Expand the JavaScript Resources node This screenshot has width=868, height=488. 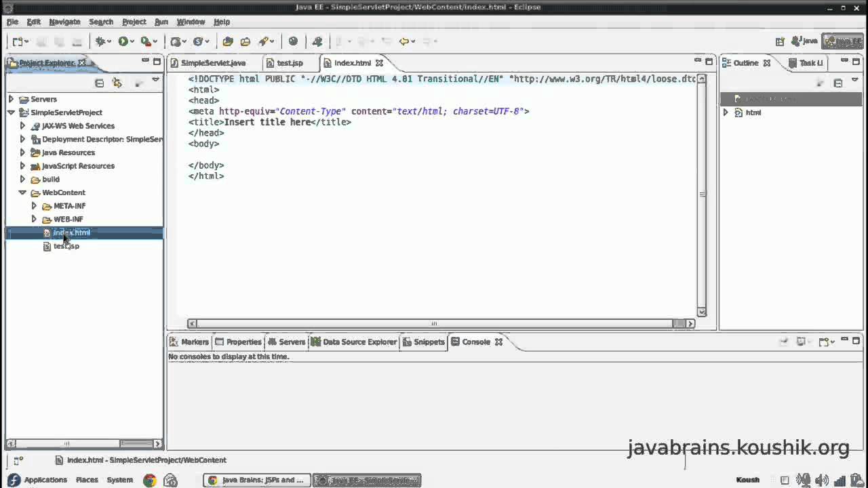pyautogui.click(x=22, y=166)
